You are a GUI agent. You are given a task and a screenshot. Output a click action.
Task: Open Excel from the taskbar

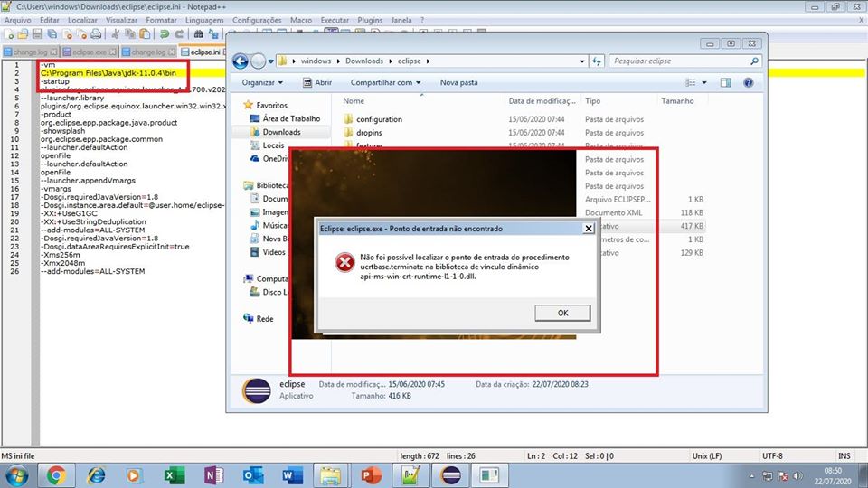(x=174, y=475)
